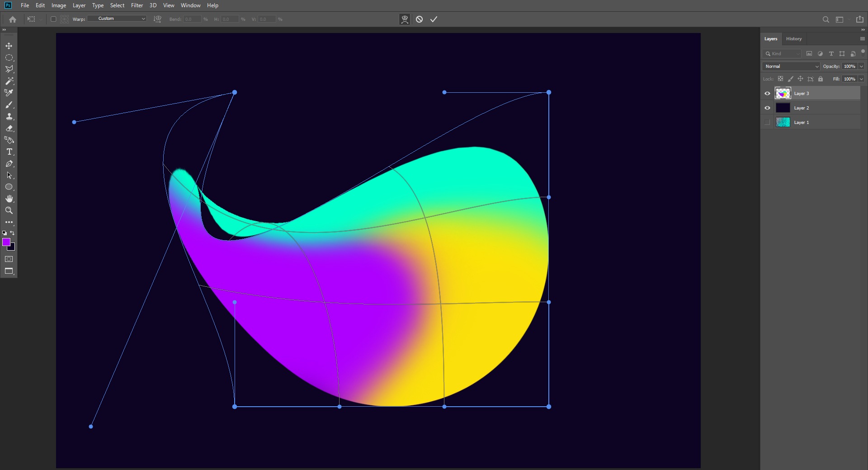Select the Eraser tool
This screenshot has height=470, width=868.
pyautogui.click(x=9, y=128)
